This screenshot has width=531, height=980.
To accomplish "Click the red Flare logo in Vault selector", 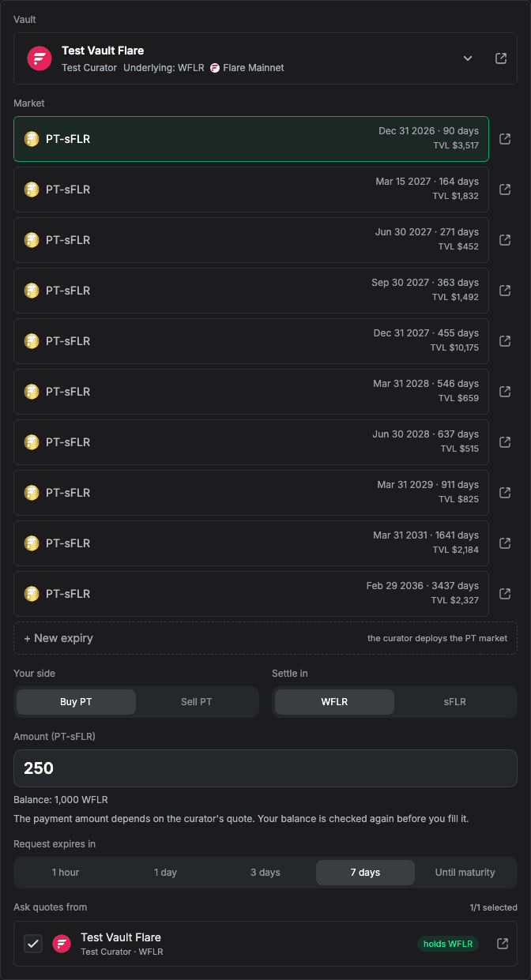I will pos(40,58).
